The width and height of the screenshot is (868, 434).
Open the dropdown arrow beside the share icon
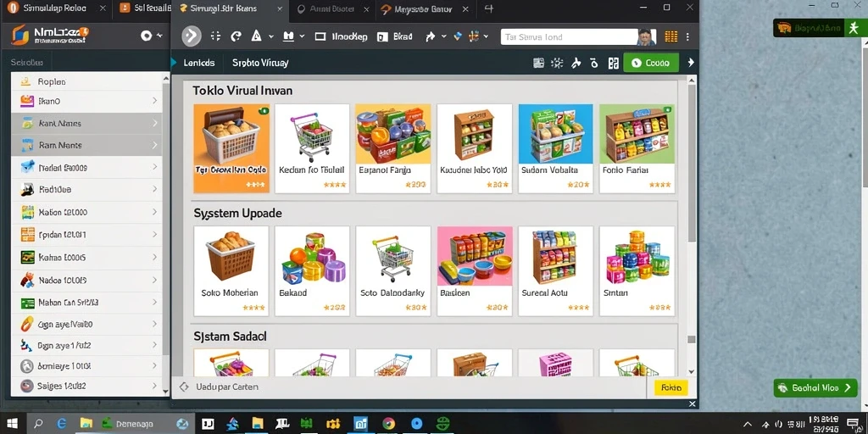click(443, 37)
